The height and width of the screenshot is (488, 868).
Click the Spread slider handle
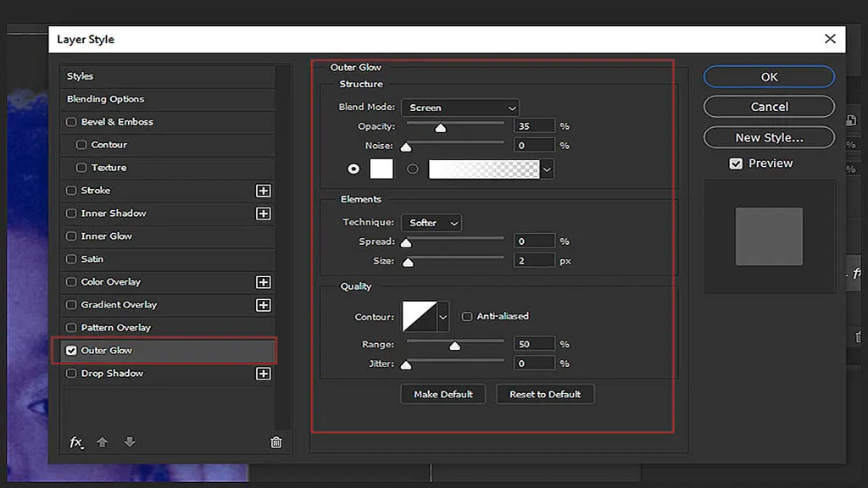click(x=406, y=243)
